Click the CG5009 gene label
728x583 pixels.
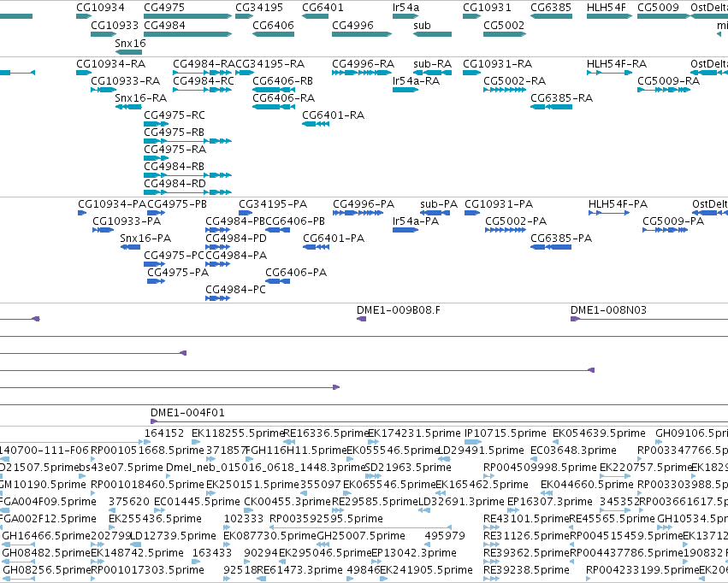tap(658, 8)
